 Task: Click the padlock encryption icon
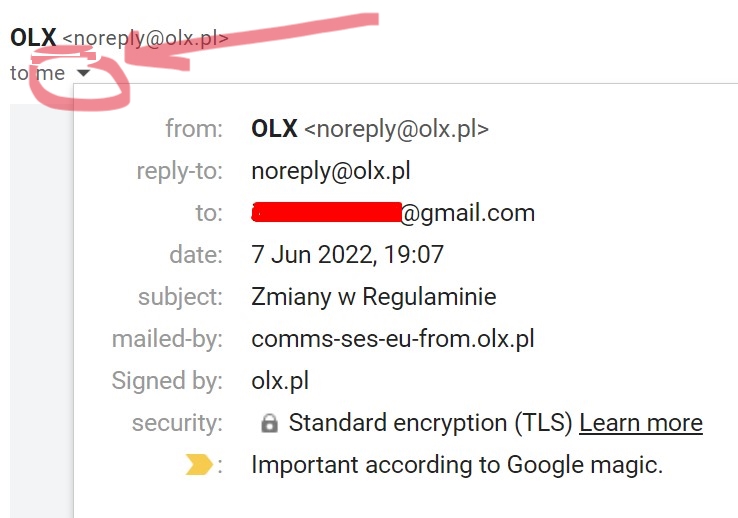(269, 424)
